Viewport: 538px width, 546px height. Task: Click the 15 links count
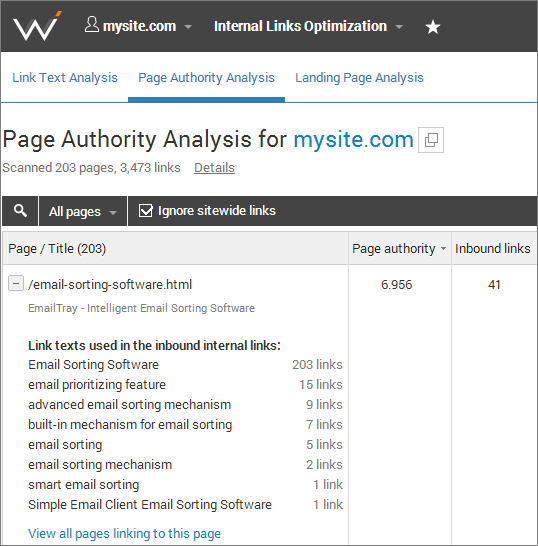(x=321, y=384)
